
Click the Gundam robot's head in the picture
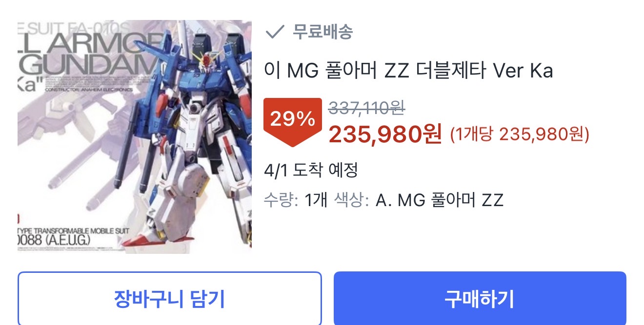tap(207, 60)
